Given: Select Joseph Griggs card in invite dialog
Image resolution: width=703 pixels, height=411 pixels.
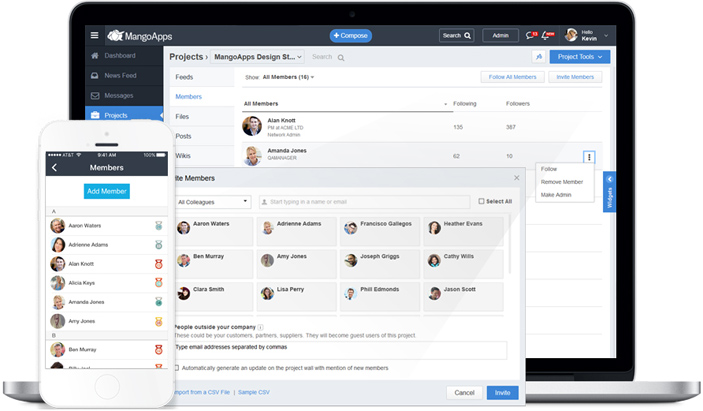Looking at the screenshot, I should 380,264.
